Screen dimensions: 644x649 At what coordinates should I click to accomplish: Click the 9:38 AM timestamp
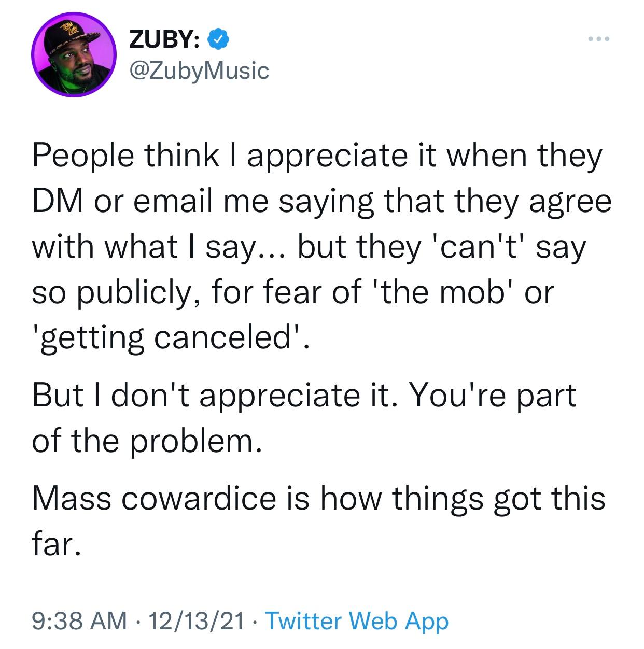click(x=79, y=620)
